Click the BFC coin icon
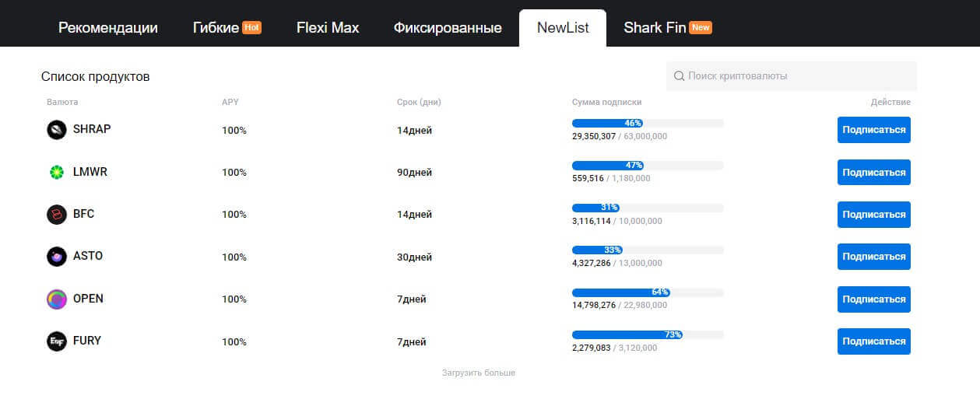Viewport: 980px width, 406px height. pyautogui.click(x=57, y=215)
